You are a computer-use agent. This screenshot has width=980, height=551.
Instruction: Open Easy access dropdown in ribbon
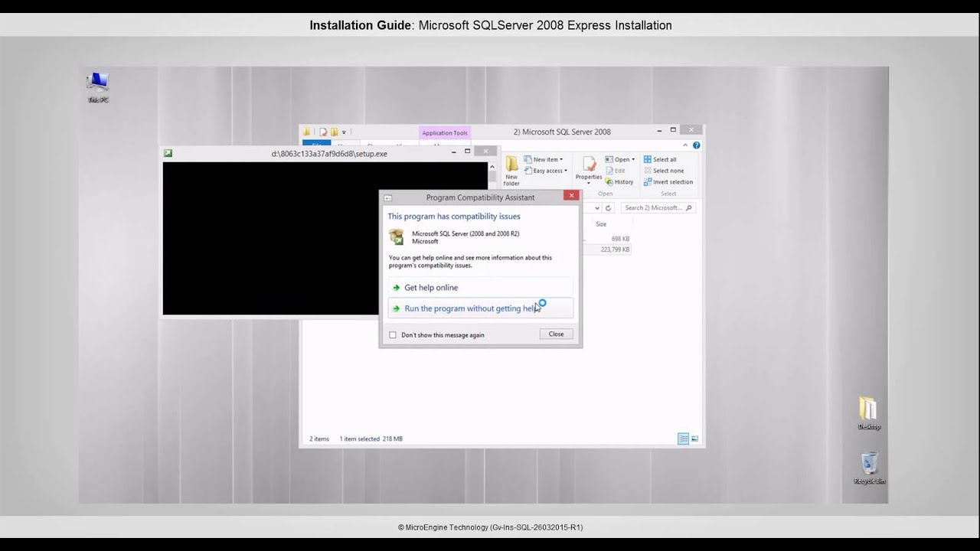point(545,171)
